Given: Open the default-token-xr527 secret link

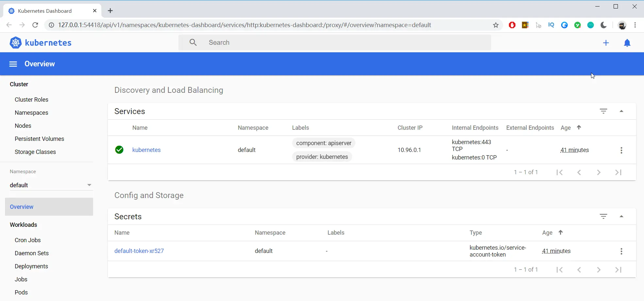Looking at the screenshot, I should [139, 251].
